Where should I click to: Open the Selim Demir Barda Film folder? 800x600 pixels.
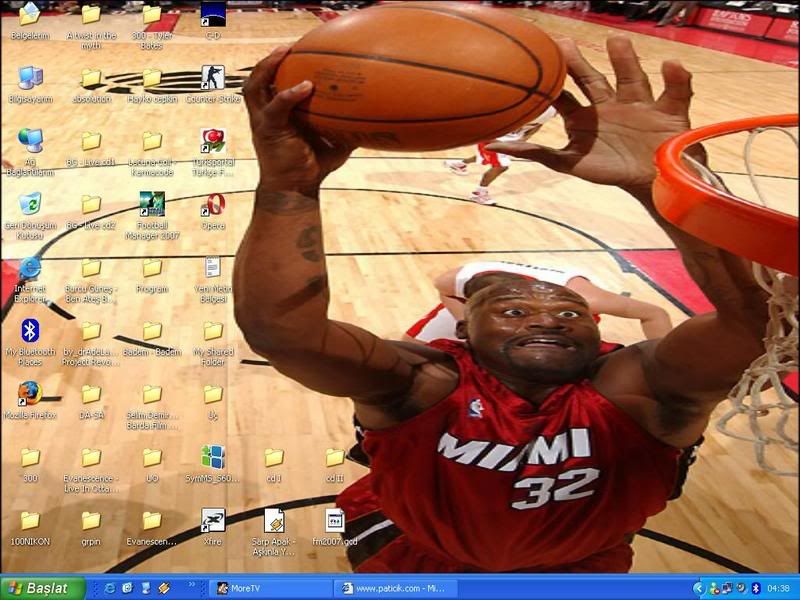152,394
